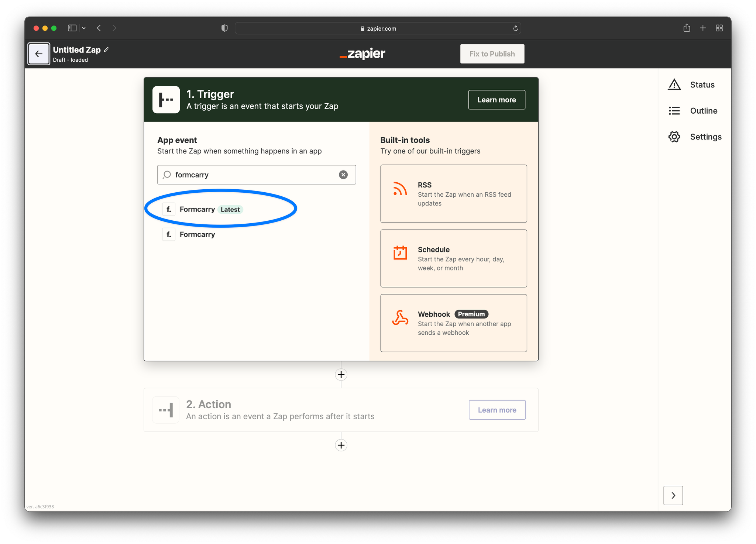Click the Zapier logo in the header

(362, 54)
